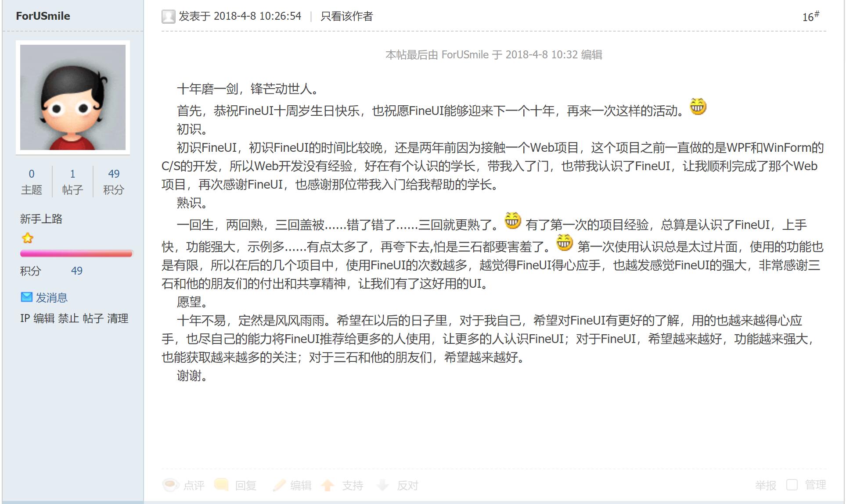The width and height of the screenshot is (846, 504).
Task: Open the ForUSmile username profile link
Action: [43, 16]
